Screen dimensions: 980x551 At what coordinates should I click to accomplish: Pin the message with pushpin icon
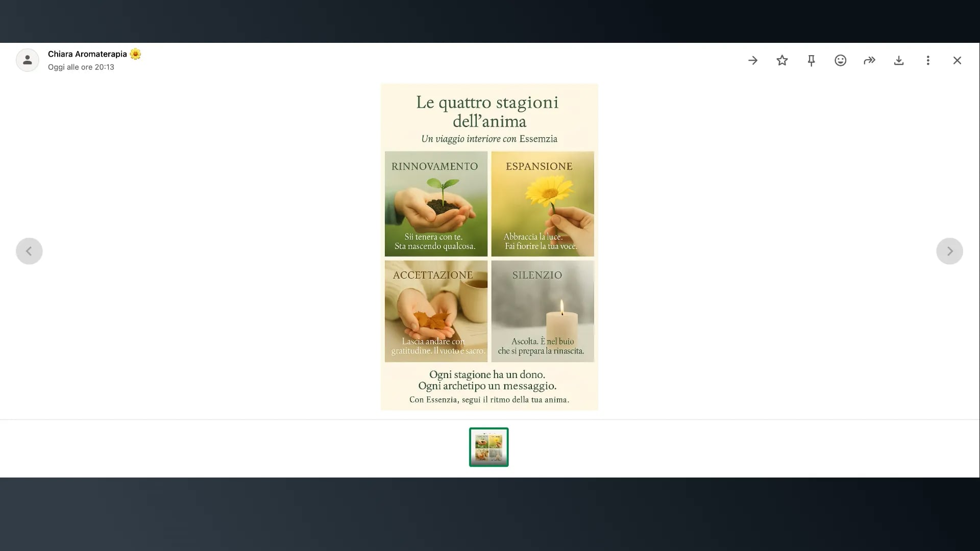tap(811, 61)
